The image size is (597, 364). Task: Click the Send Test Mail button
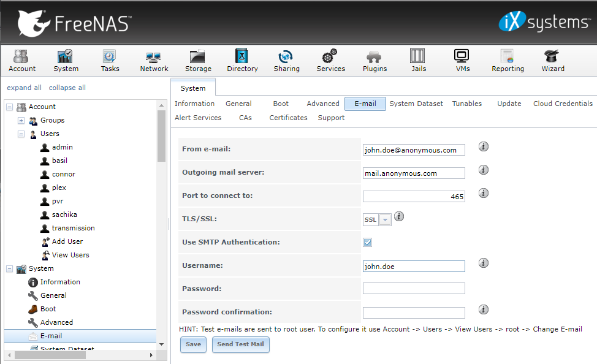coord(240,344)
